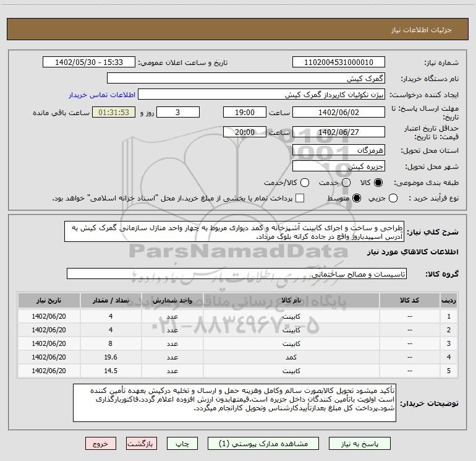Toggle the اسناد خزانه اسلامی payment checkbox
This screenshot has width=476, height=461.
(300, 198)
